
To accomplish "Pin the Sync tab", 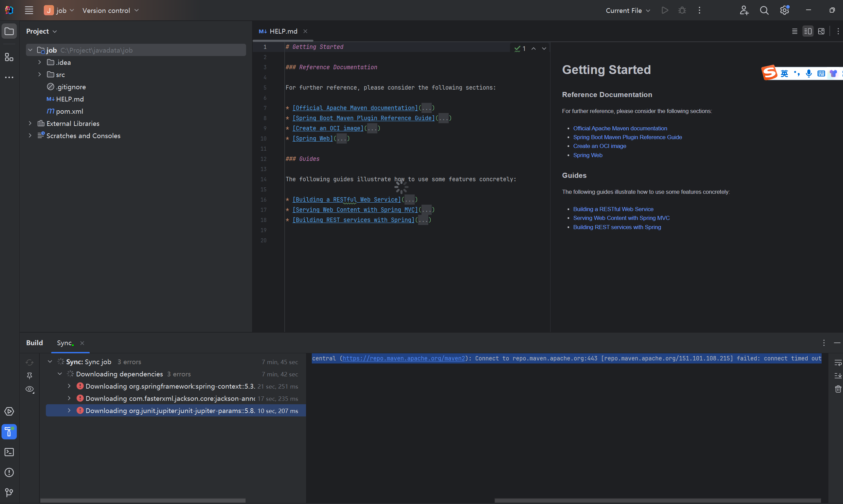I will (30, 376).
